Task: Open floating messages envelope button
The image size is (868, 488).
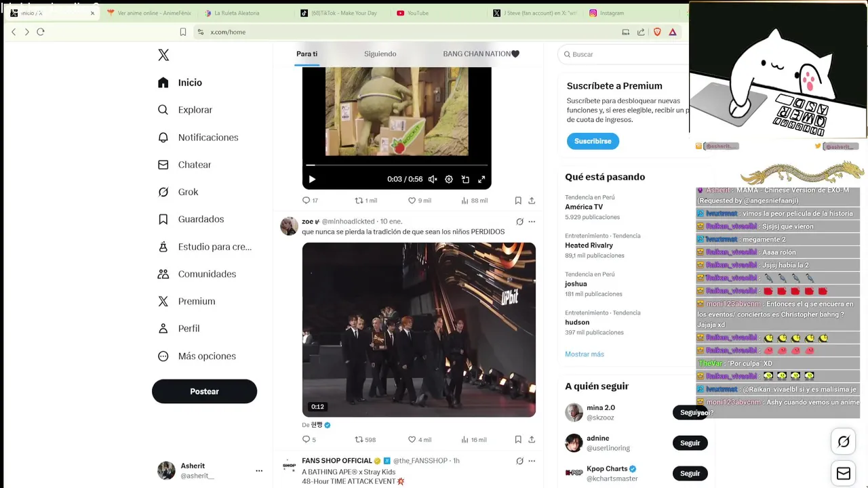Action: (x=844, y=474)
